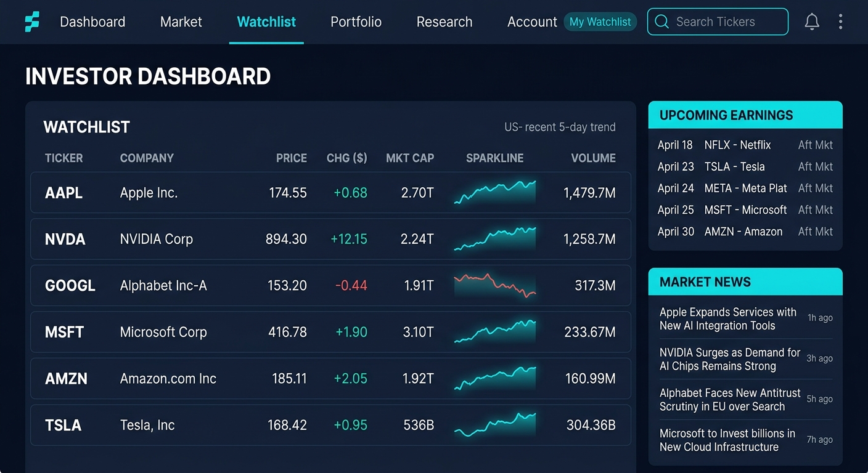Open the April 30 AMZN - Amazon earnings
Image resolution: width=868 pixels, height=473 pixels.
pos(745,232)
